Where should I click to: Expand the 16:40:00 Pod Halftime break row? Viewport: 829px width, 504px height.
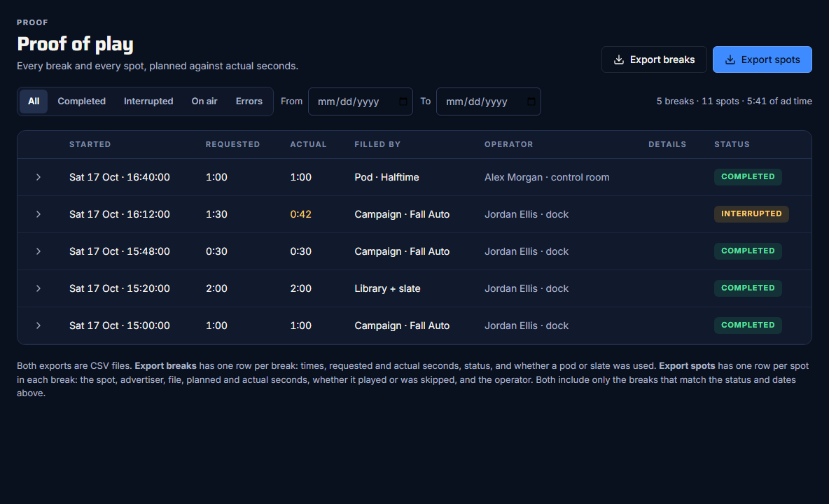tap(38, 178)
